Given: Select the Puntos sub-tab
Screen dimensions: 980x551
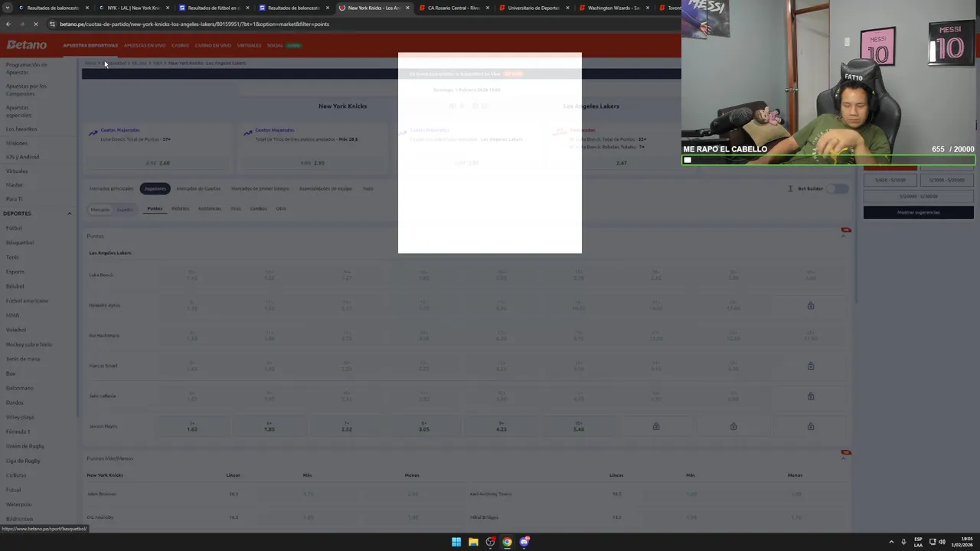Looking at the screenshot, I should [155, 208].
